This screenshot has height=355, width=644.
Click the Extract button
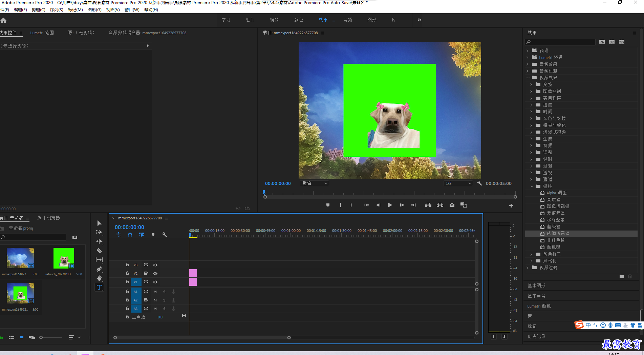point(440,205)
